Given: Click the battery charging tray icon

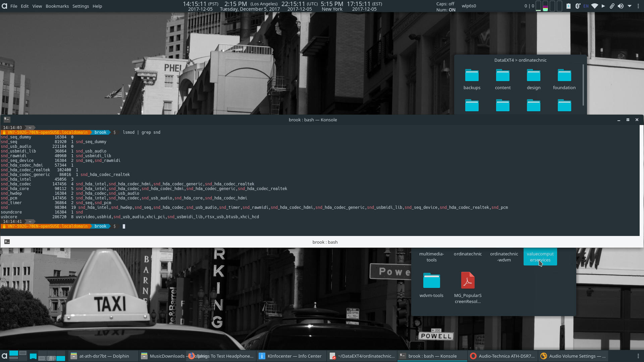Looking at the screenshot, I should point(569,6).
